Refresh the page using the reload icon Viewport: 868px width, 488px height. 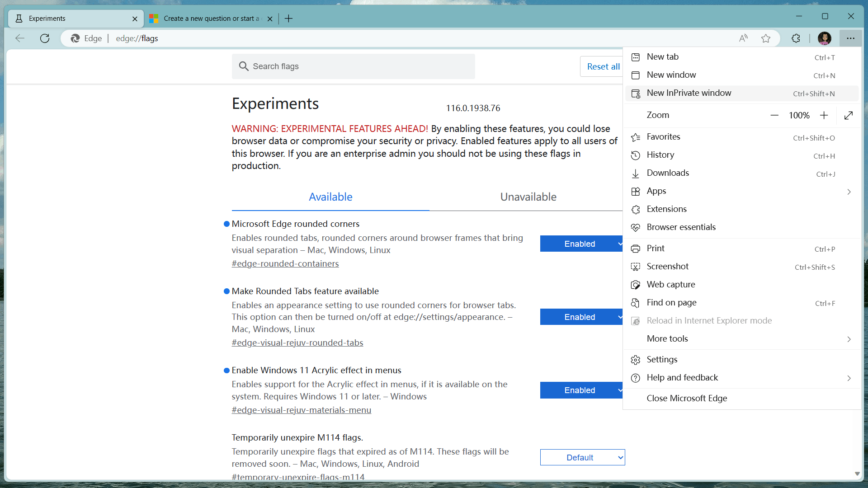point(45,38)
